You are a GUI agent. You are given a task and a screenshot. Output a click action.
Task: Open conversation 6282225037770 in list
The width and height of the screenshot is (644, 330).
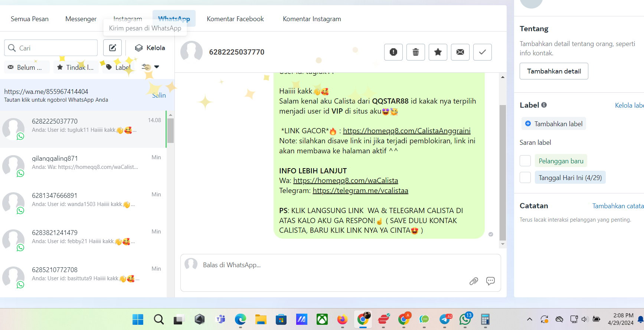[x=83, y=129]
